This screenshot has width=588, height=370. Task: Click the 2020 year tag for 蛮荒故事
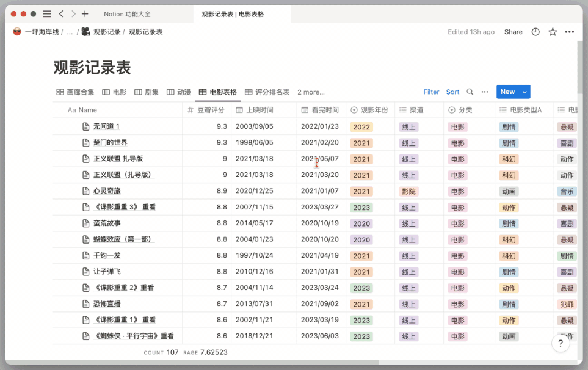(361, 224)
